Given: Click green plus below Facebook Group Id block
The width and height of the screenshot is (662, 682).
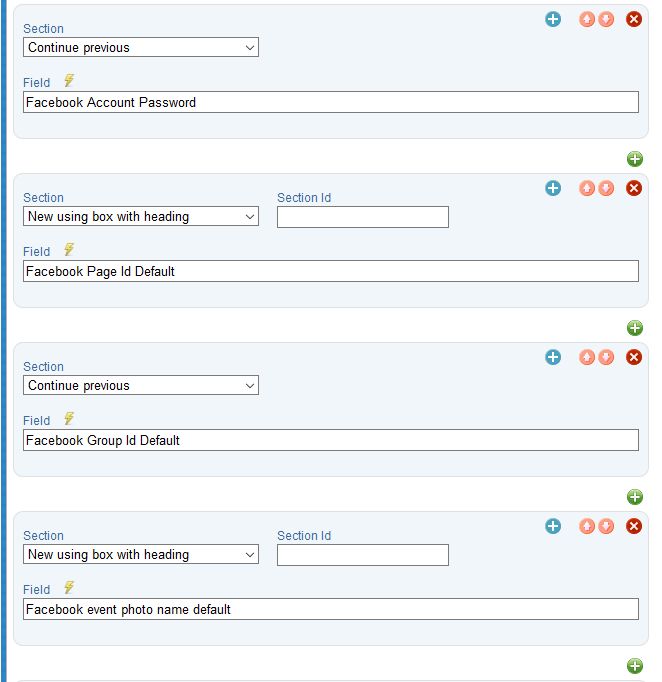Looking at the screenshot, I should [635, 497].
